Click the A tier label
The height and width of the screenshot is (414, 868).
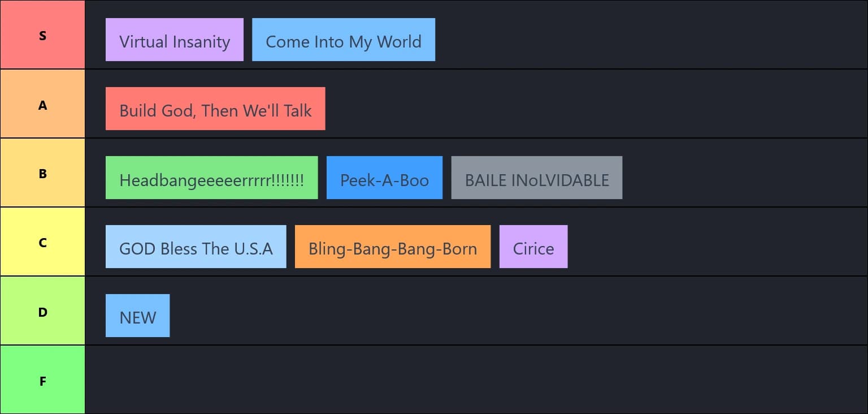(x=42, y=104)
